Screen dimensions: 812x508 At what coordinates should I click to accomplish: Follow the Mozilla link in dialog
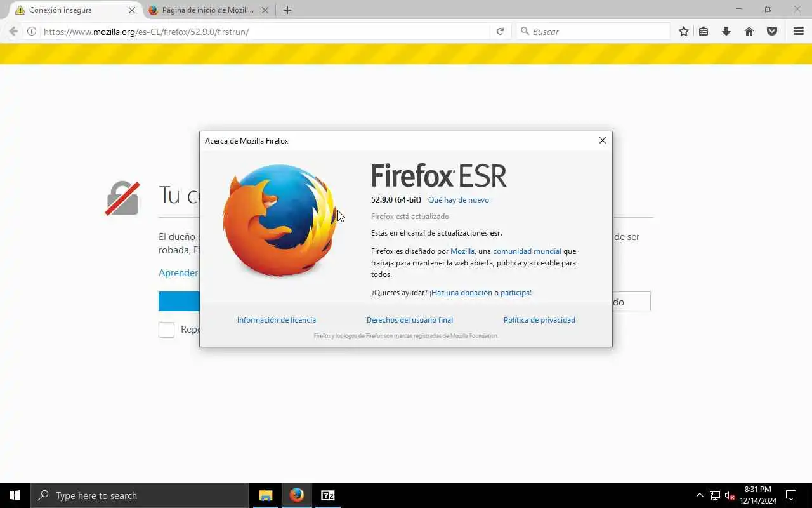tap(462, 251)
